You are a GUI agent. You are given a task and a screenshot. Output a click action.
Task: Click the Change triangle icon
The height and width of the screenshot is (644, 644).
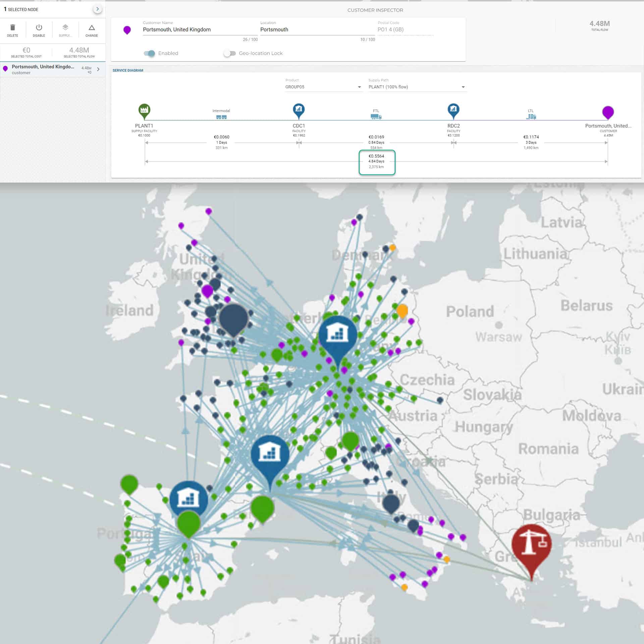click(x=92, y=28)
